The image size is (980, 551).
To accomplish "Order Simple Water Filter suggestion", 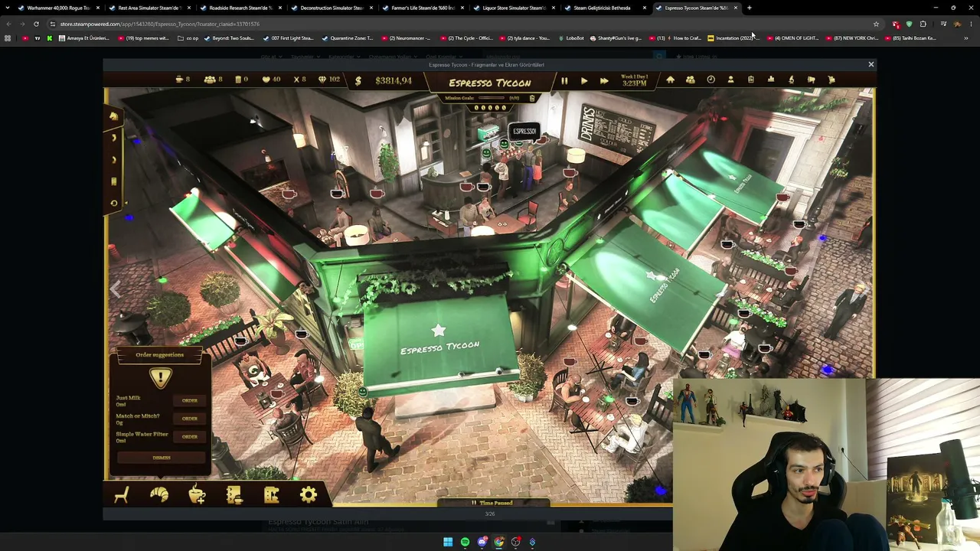I will click(190, 436).
